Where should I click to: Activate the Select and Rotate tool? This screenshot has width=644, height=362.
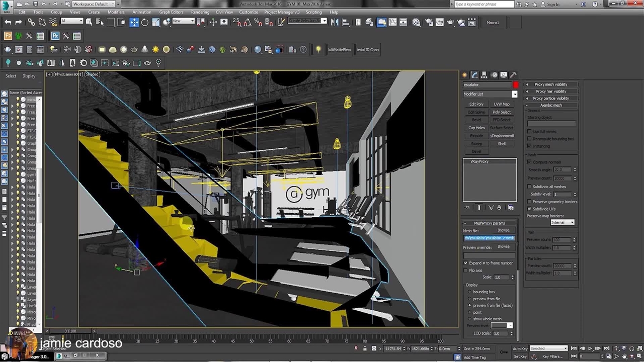click(145, 22)
